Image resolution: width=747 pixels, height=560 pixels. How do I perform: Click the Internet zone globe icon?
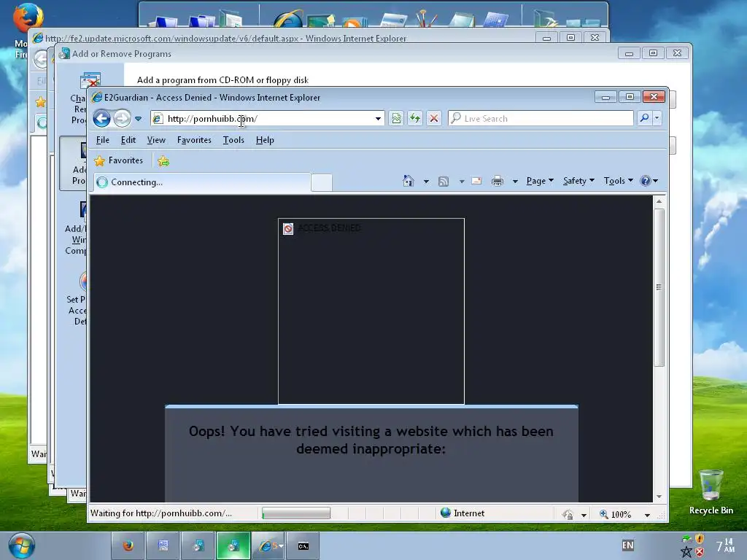446,513
